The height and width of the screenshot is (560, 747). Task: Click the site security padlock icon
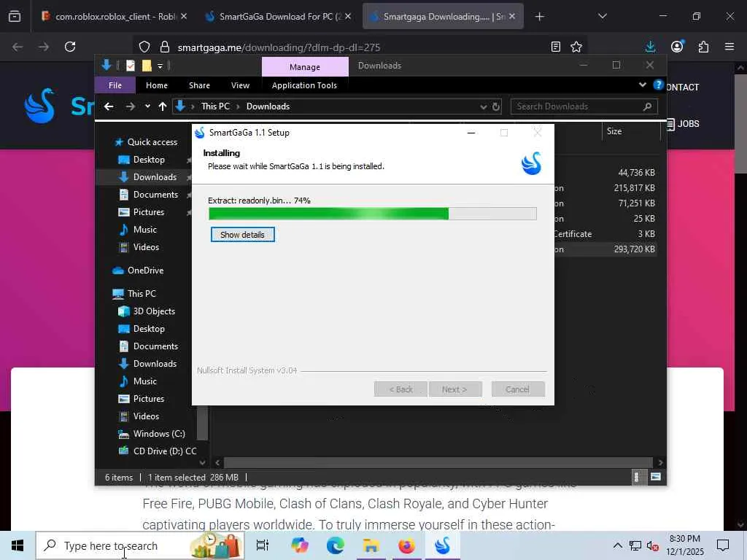[165, 47]
